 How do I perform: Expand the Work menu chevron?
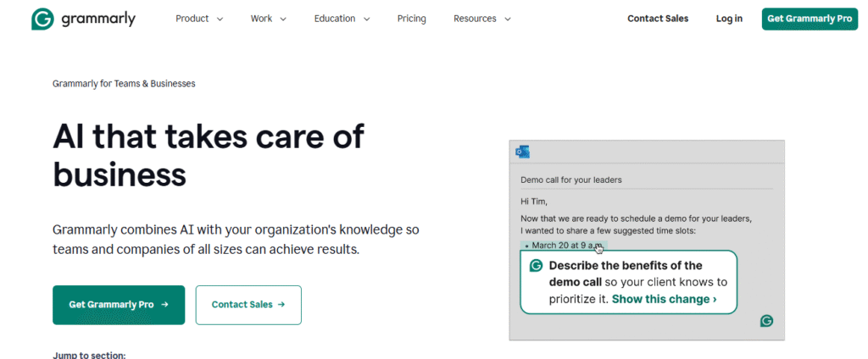click(x=283, y=19)
